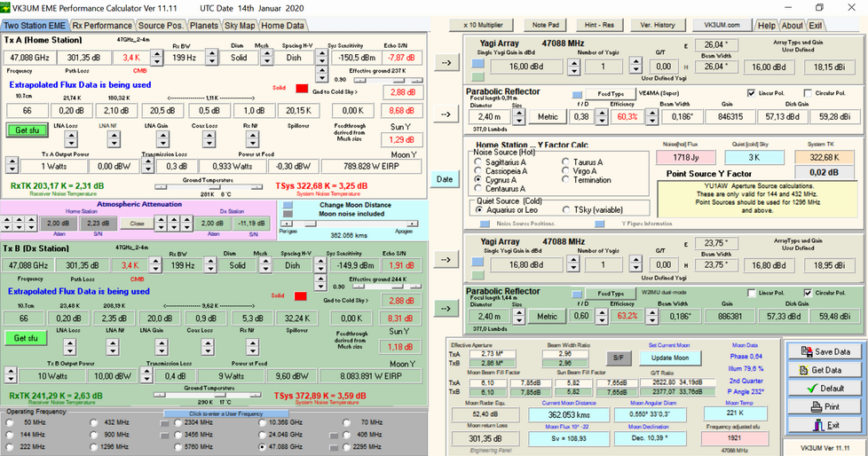The height and width of the screenshot is (456, 868).
Task: Open the Help tab
Action: [x=767, y=26]
